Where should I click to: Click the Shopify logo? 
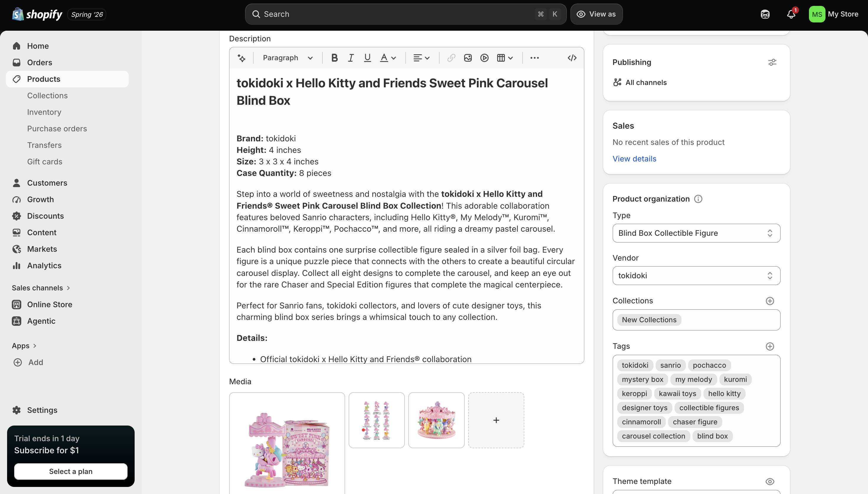(x=37, y=14)
